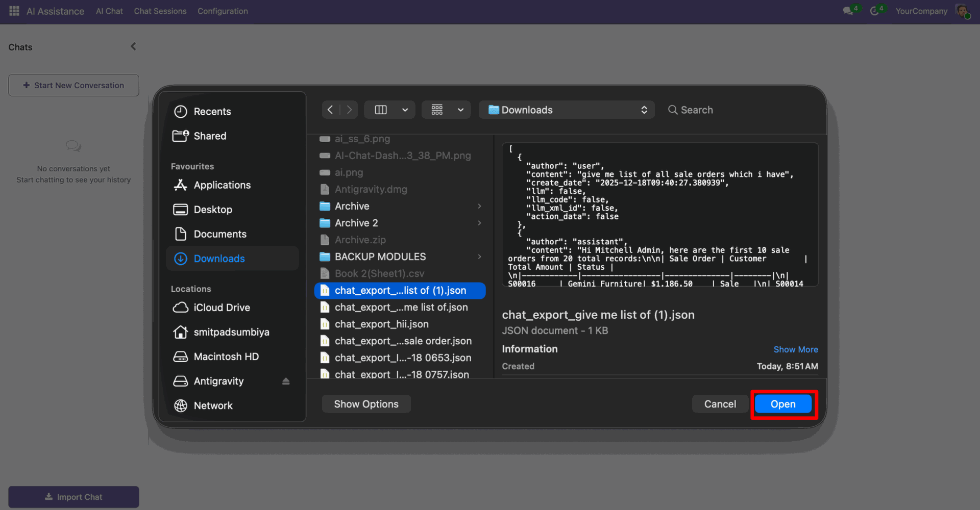980x510 pixels.
Task: Eject the Antigravity volume
Action: [x=286, y=381]
